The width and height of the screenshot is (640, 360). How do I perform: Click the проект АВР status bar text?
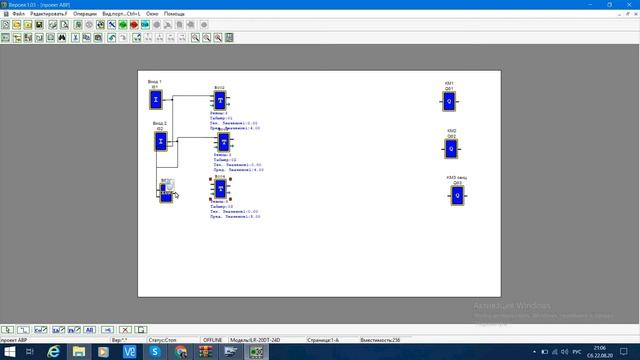13,340
